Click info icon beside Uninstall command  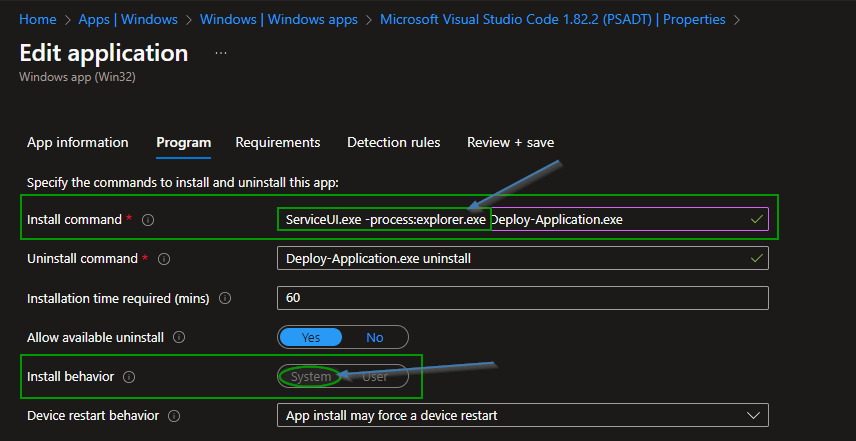[164, 259]
